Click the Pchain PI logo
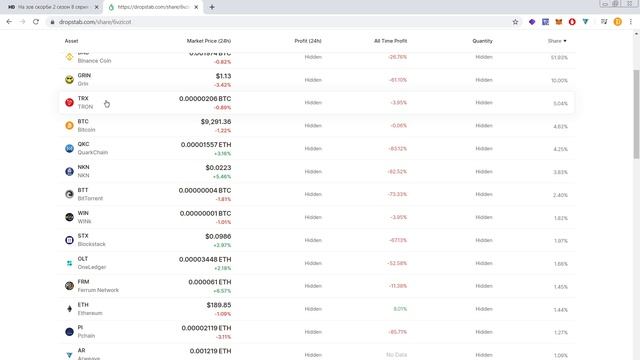Screen dimensions: 640x360 coord(69,332)
